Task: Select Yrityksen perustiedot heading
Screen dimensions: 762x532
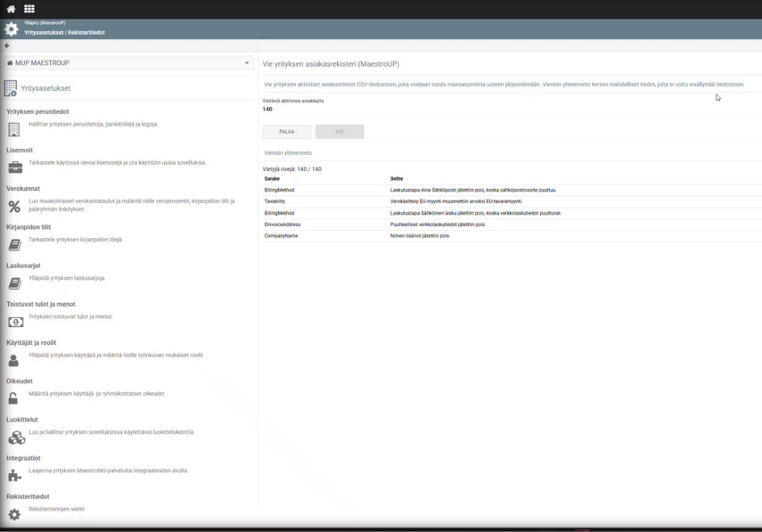Action: [x=37, y=111]
